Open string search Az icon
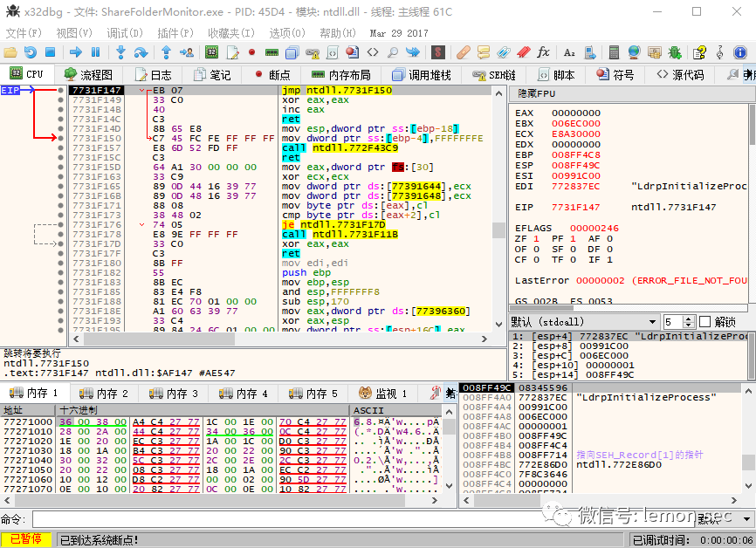The height and width of the screenshot is (548, 756). [569, 52]
